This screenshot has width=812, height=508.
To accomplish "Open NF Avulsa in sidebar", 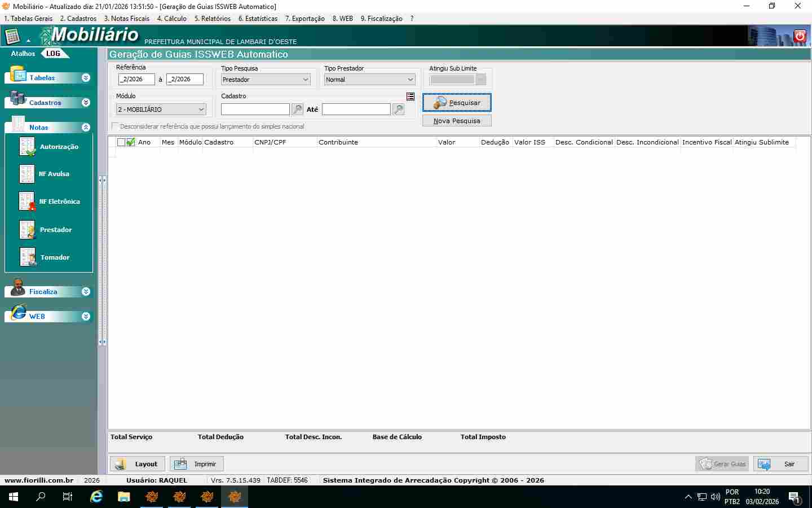I will tap(27, 174).
